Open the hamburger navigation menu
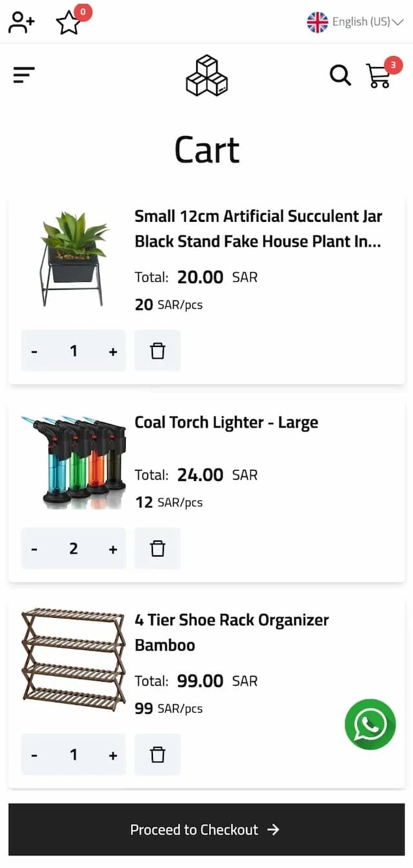Image resolution: width=413 pixels, height=868 pixels. click(x=24, y=75)
